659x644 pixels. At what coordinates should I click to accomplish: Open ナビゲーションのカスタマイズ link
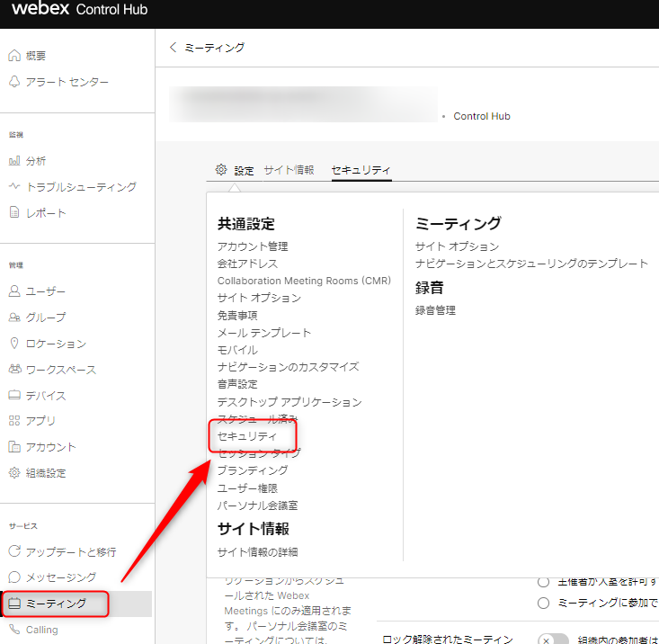click(289, 367)
